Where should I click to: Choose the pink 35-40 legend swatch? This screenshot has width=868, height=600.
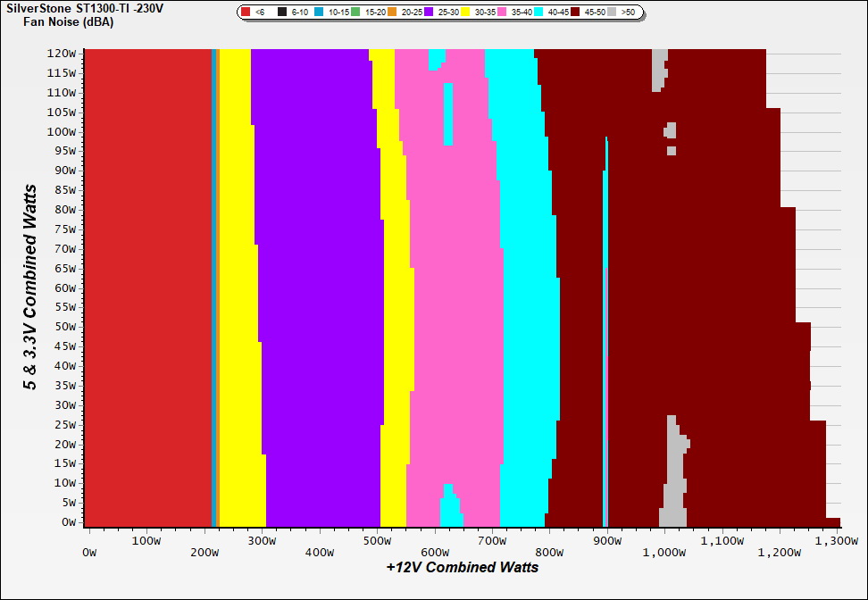pyautogui.click(x=502, y=12)
